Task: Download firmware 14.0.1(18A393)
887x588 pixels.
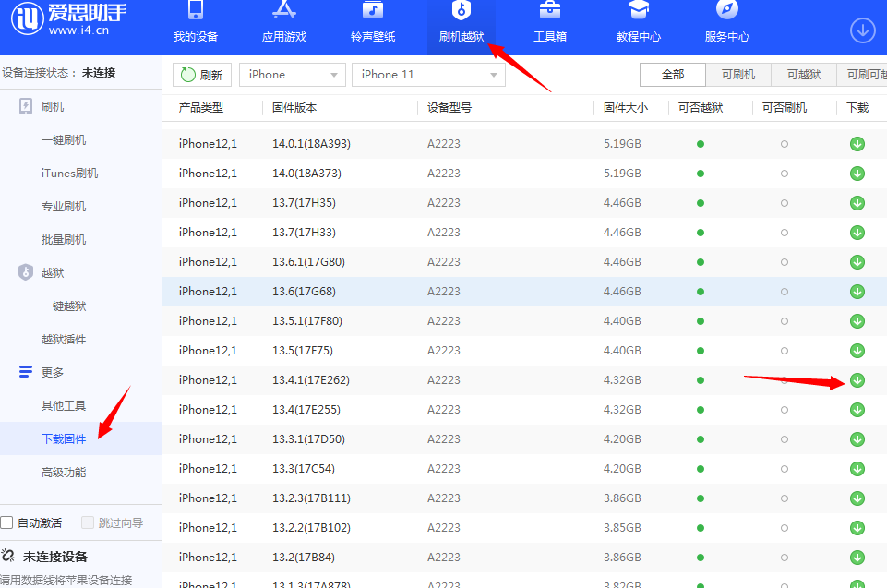Action: (x=857, y=144)
